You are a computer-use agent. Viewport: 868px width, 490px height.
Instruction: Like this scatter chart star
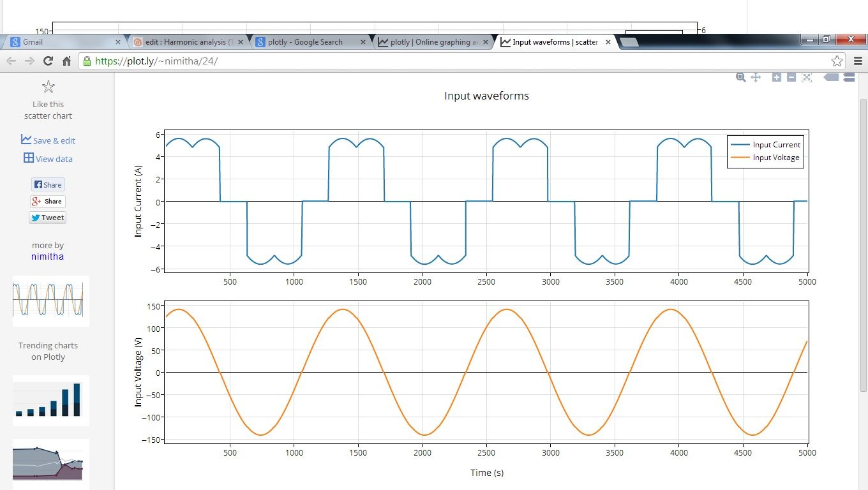48,87
